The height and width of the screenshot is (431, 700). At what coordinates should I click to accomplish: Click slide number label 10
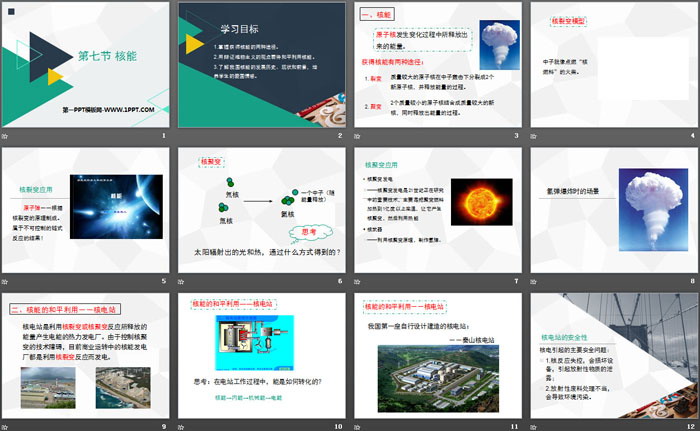[x=338, y=427]
